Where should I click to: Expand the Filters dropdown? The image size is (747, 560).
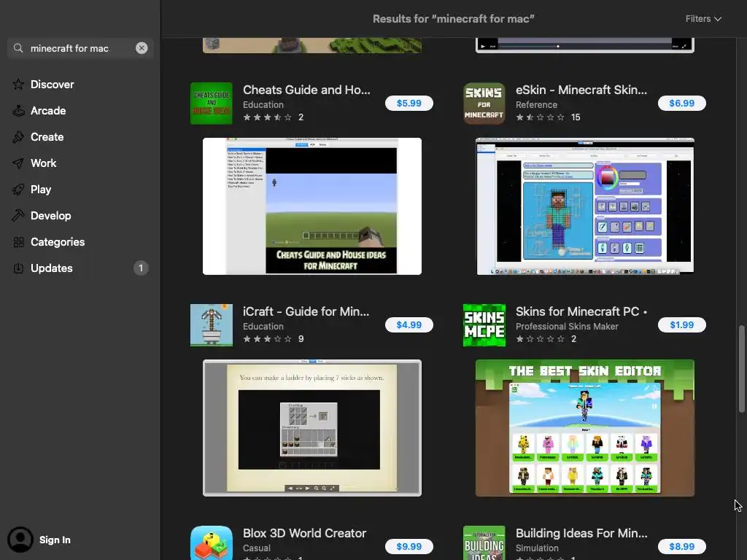tap(703, 18)
